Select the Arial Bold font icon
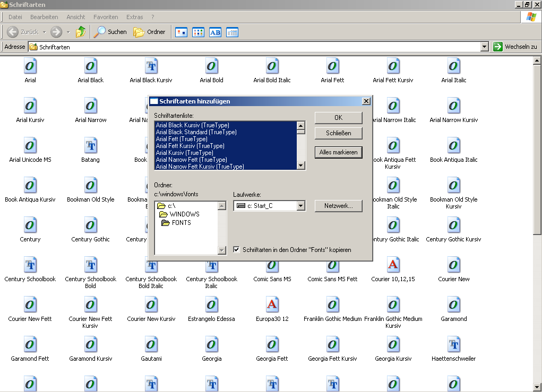Viewport: 542px width, 392px height. click(212, 66)
